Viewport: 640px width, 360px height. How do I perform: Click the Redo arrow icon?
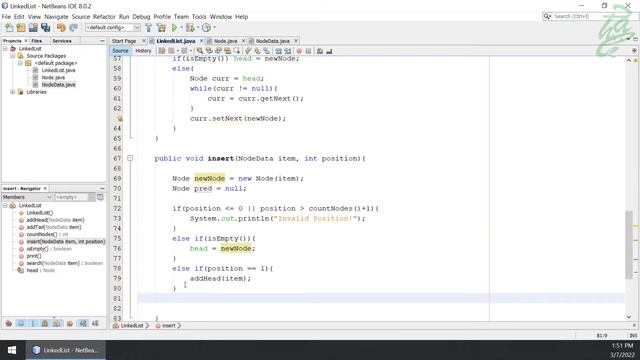73,27
